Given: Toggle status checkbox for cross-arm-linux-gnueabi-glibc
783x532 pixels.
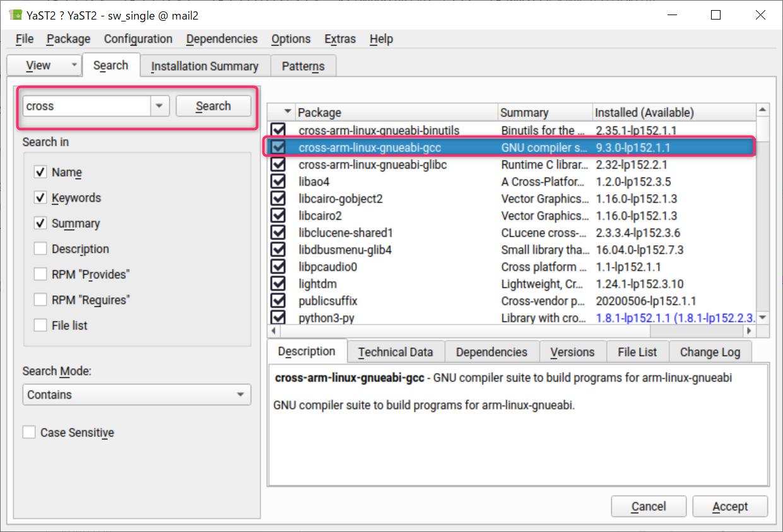Looking at the screenshot, I should pyautogui.click(x=278, y=164).
